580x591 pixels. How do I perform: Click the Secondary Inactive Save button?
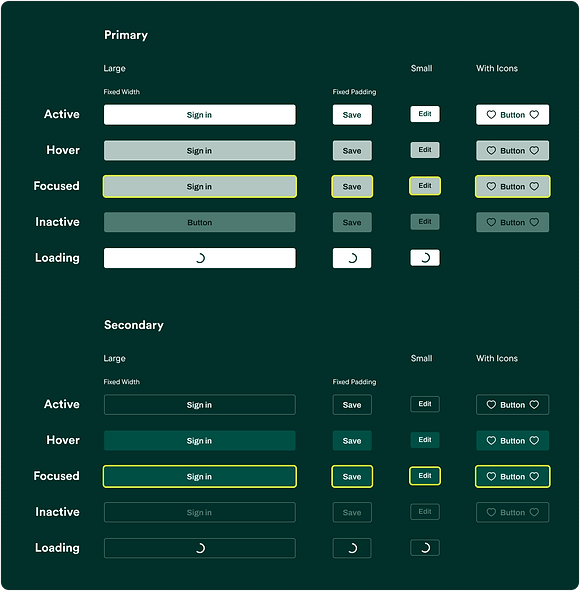(x=352, y=512)
